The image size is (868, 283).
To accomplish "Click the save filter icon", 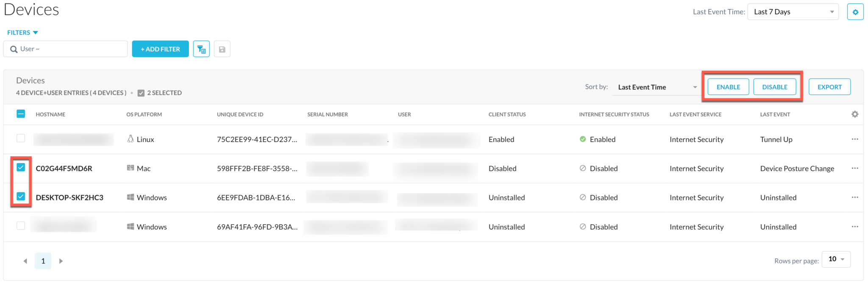I will 222,49.
